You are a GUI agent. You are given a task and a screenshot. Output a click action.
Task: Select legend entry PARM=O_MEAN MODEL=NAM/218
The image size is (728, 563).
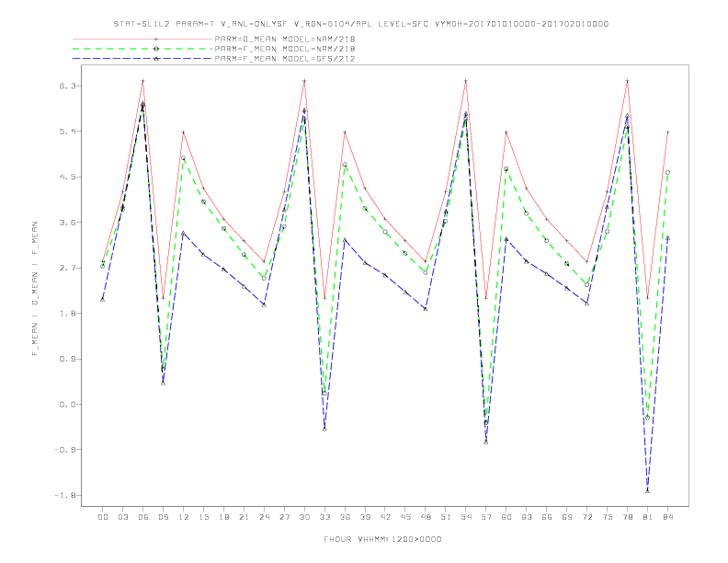pyautogui.click(x=285, y=39)
